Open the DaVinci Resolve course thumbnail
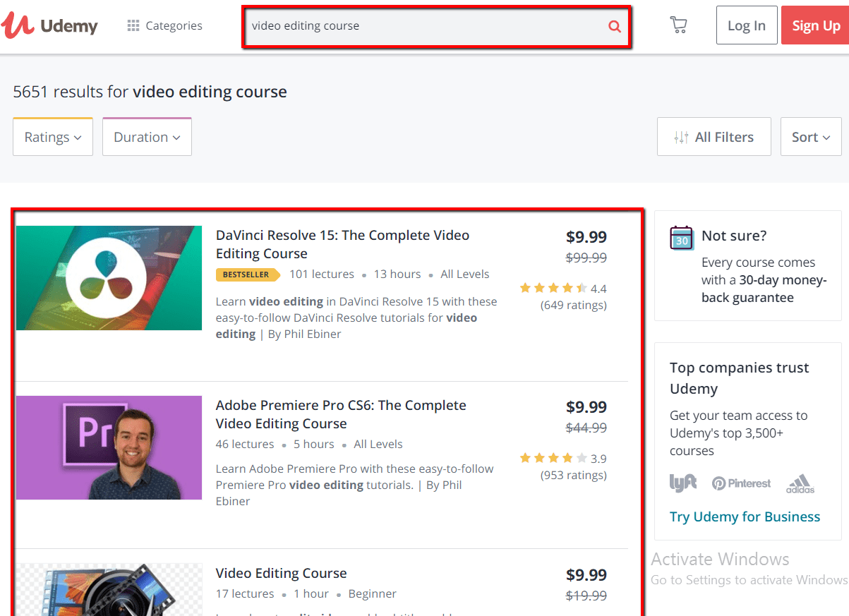The height and width of the screenshot is (616, 849). click(x=109, y=278)
